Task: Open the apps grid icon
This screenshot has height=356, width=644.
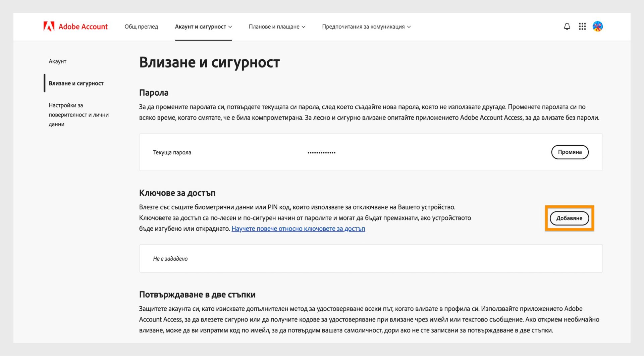Action: pos(582,26)
